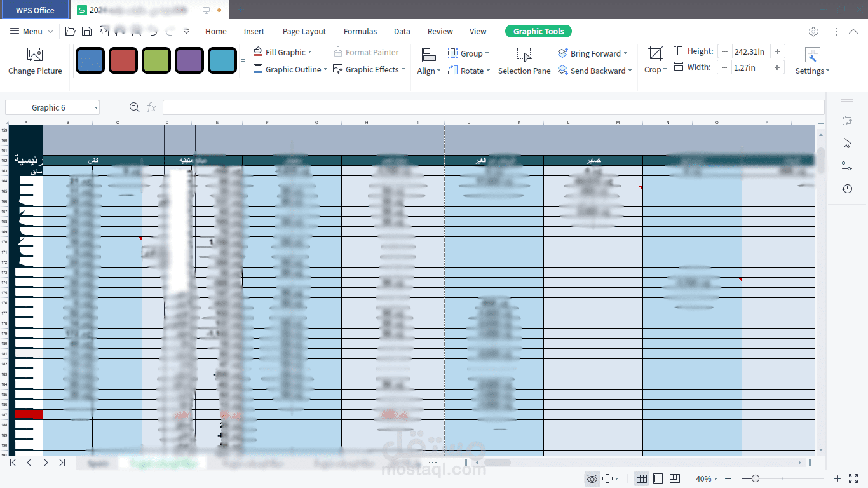
Task: Click the Export to PDF toolbar icon
Action: point(104,31)
